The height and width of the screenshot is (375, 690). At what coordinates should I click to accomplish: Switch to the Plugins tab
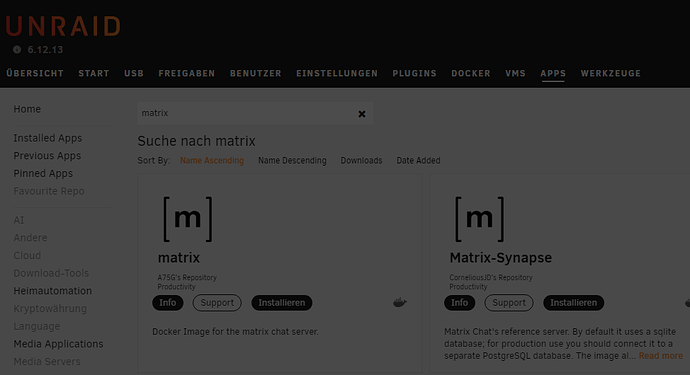pos(414,74)
